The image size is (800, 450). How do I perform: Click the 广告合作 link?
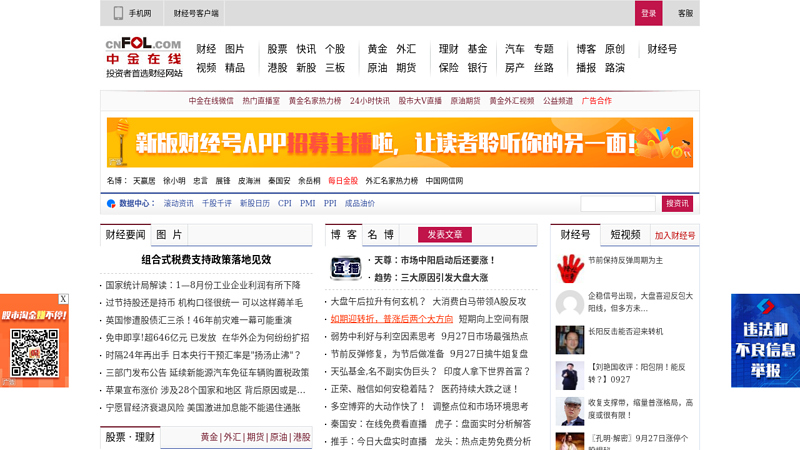(x=596, y=101)
